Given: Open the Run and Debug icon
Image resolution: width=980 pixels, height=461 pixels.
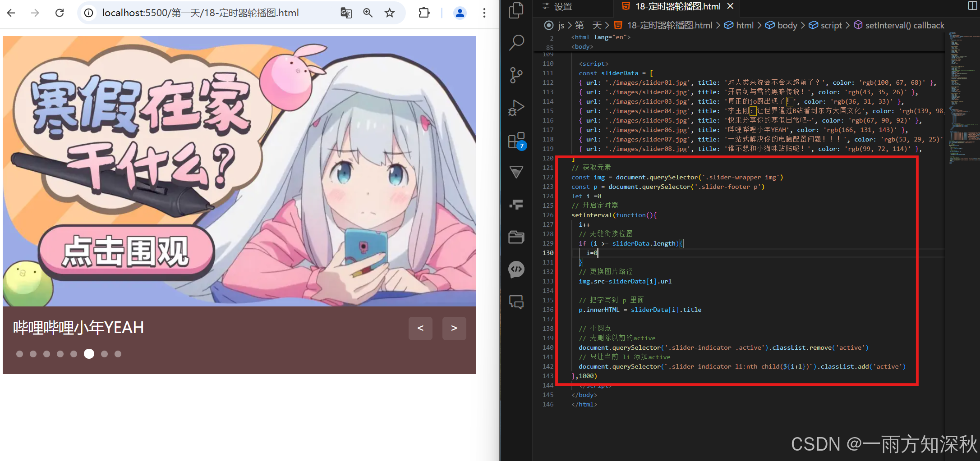Looking at the screenshot, I should coord(516,108).
